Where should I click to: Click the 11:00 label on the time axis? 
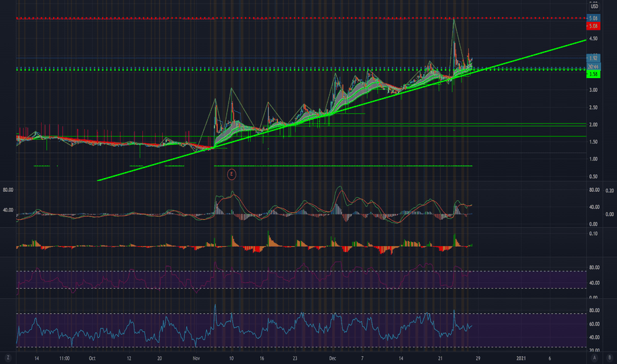64,358
